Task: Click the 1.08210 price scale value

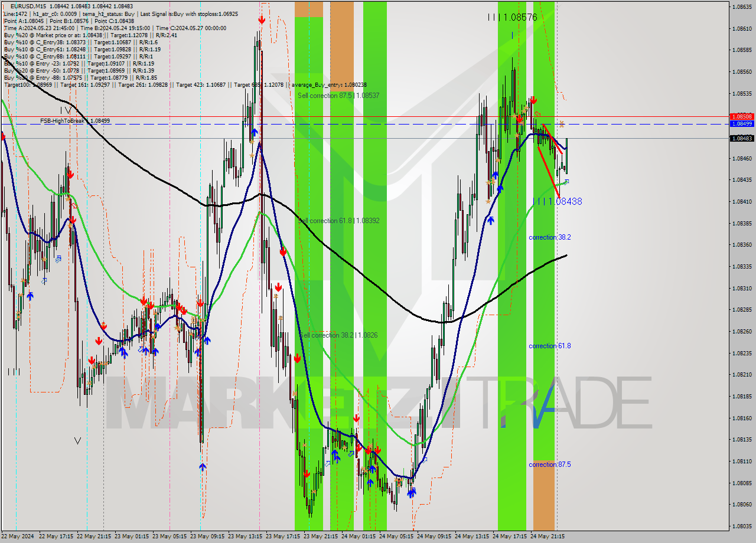Action: pyautogui.click(x=742, y=374)
